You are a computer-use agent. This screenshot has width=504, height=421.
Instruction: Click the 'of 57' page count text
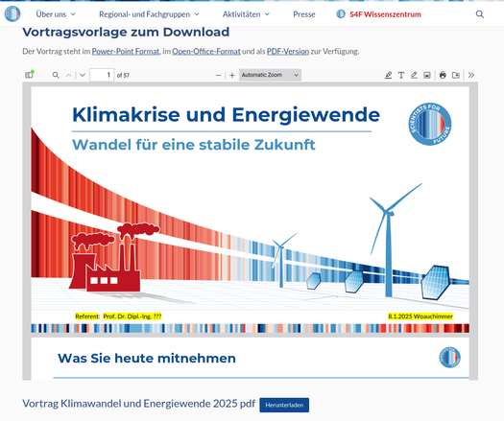click(123, 75)
